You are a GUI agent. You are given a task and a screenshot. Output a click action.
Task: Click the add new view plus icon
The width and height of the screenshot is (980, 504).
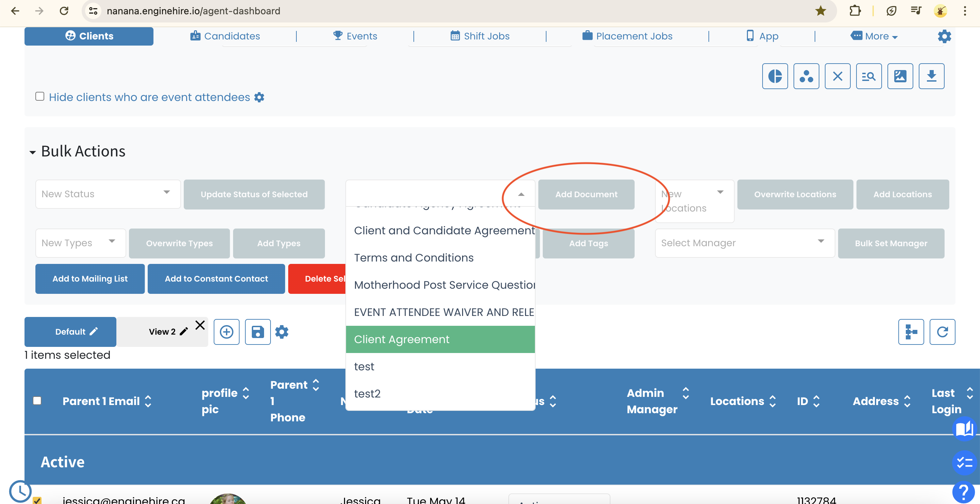click(x=226, y=332)
